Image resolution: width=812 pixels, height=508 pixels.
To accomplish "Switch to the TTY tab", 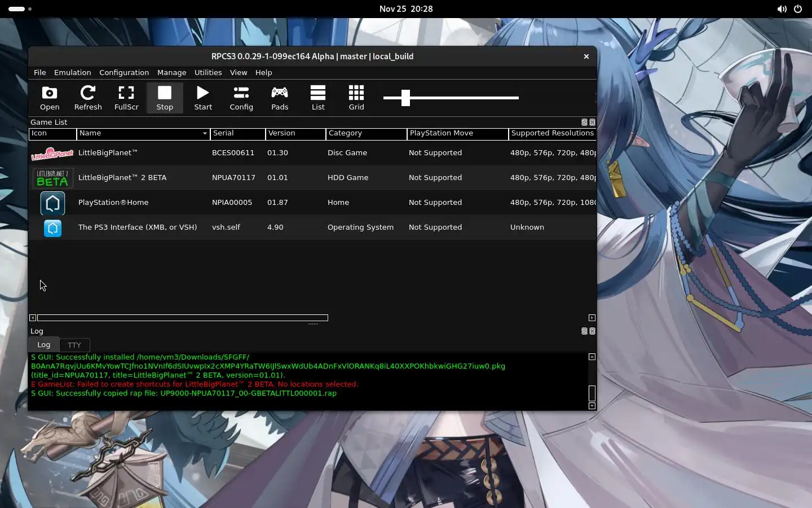I will coord(74,345).
